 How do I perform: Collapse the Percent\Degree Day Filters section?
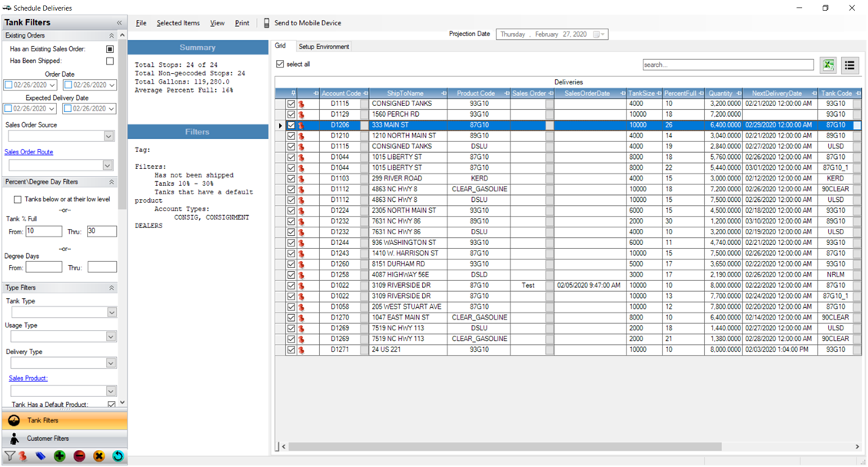tap(111, 182)
